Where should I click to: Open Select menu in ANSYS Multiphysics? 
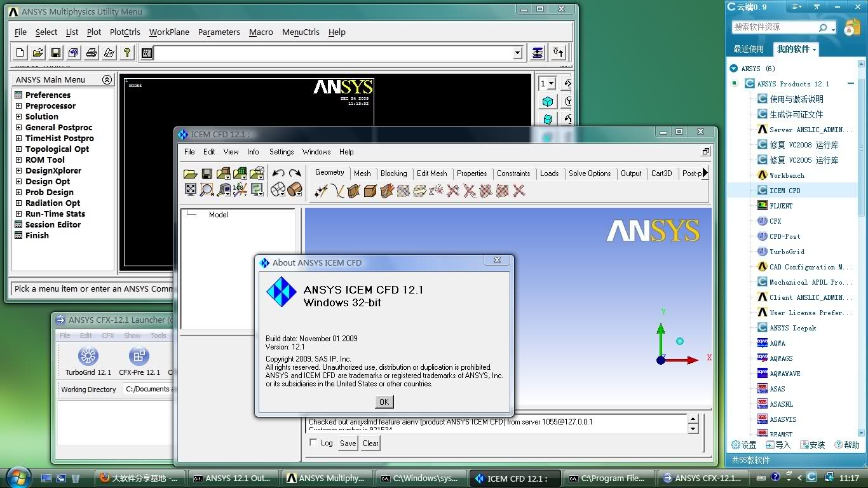pyautogui.click(x=46, y=32)
